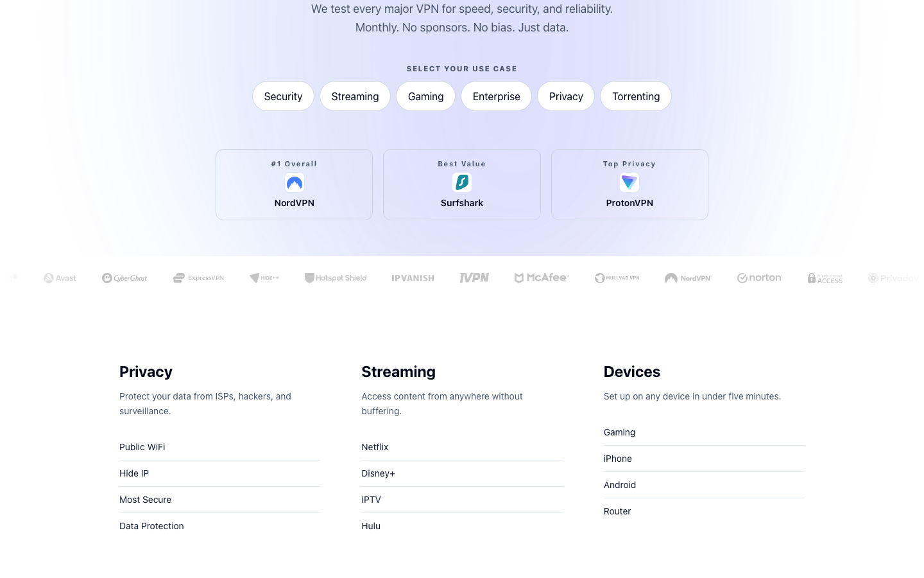The width and height of the screenshot is (924, 578).
Task: Click the Norton logo in the brand strip
Action: [759, 277]
